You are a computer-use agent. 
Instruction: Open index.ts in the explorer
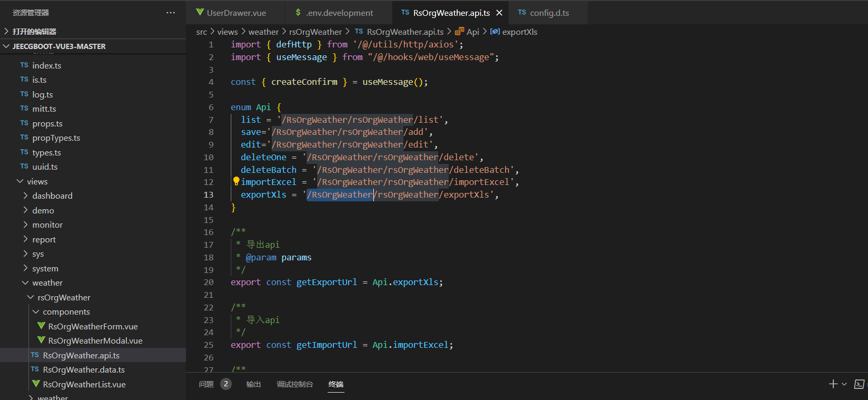(93, 65)
